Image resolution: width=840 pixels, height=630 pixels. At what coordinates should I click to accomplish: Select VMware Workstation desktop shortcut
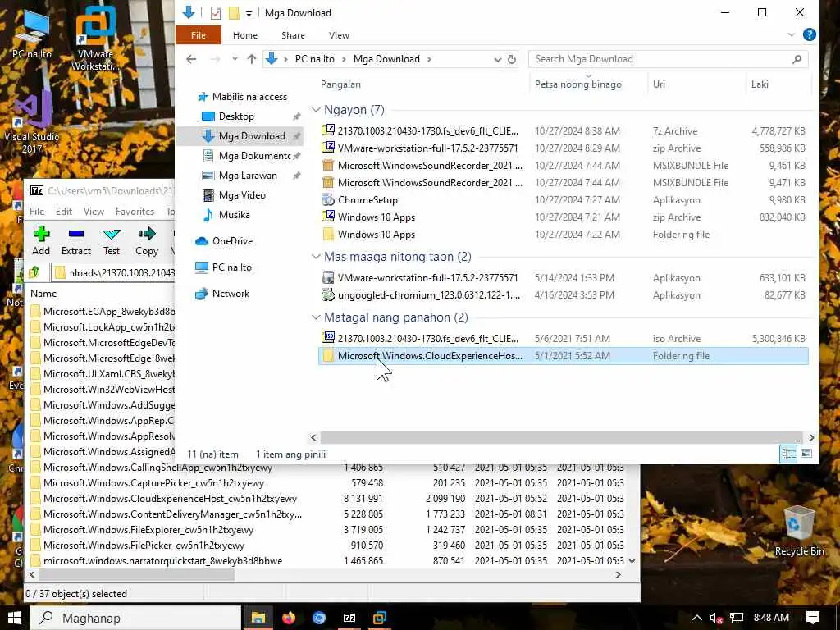[96, 39]
